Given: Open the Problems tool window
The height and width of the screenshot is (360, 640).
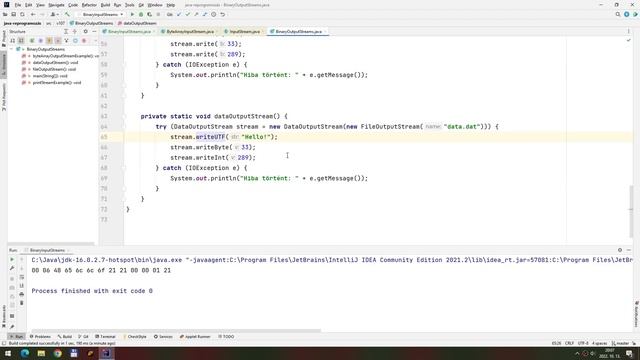Looking at the screenshot, I should tap(40, 337).
